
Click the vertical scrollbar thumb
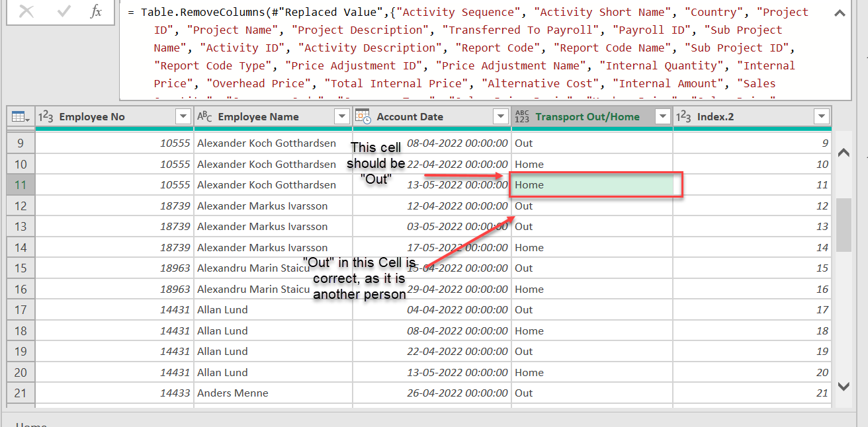[844, 225]
